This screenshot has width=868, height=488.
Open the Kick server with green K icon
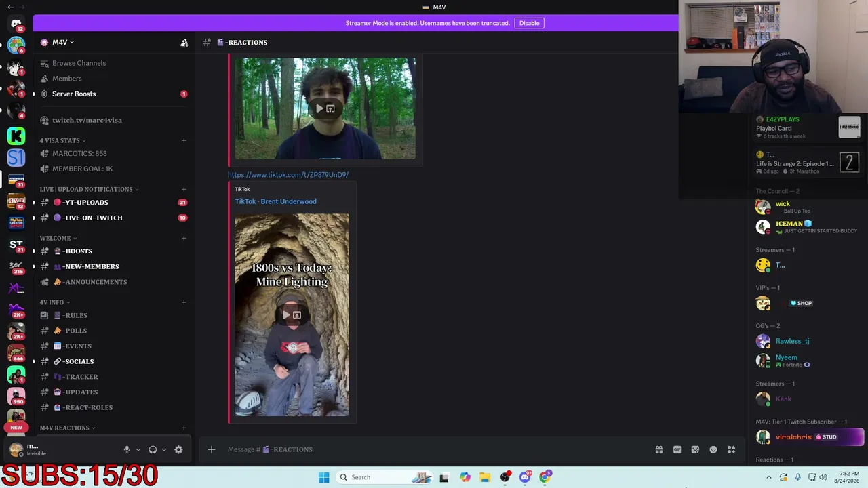pos(16,136)
